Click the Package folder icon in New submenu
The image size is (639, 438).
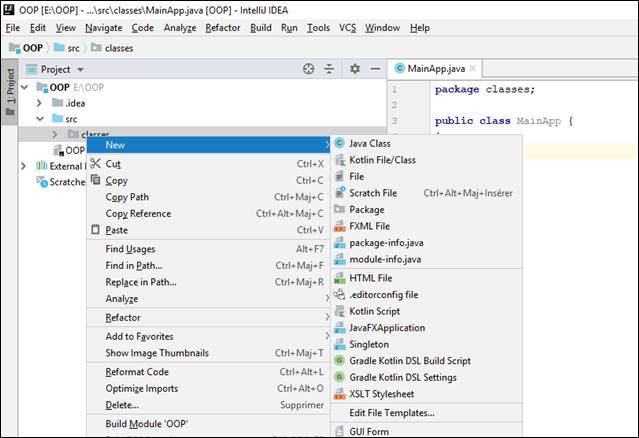point(339,209)
